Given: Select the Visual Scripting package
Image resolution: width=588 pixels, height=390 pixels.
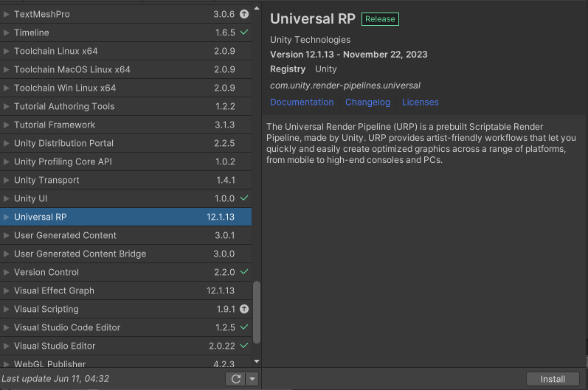Looking at the screenshot, I should 125,309.
